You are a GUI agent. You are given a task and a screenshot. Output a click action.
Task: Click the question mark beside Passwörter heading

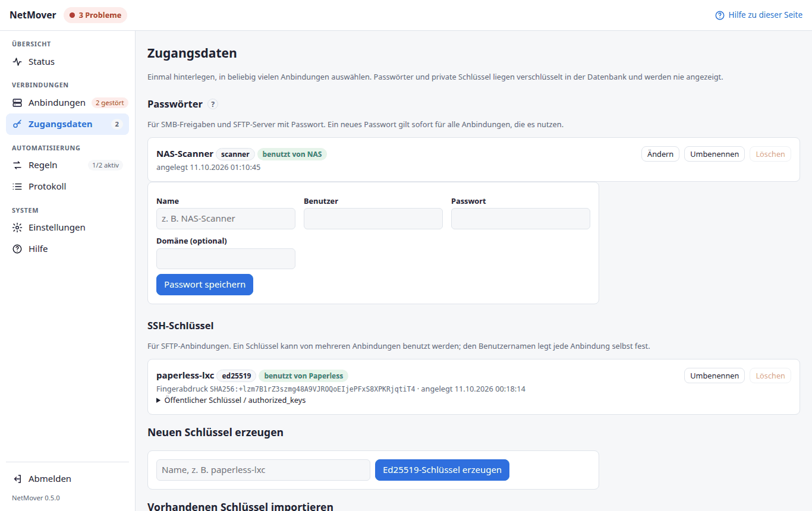213,104
